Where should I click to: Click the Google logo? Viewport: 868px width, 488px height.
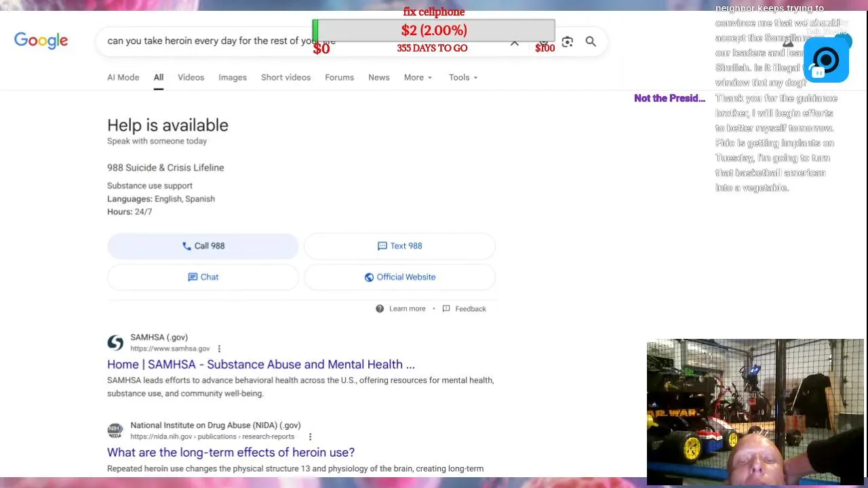[x=41, y=41]
